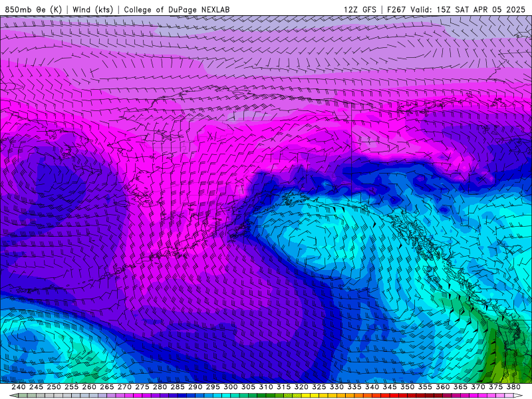Click the 345 color scale label

[x=390, y=387]
